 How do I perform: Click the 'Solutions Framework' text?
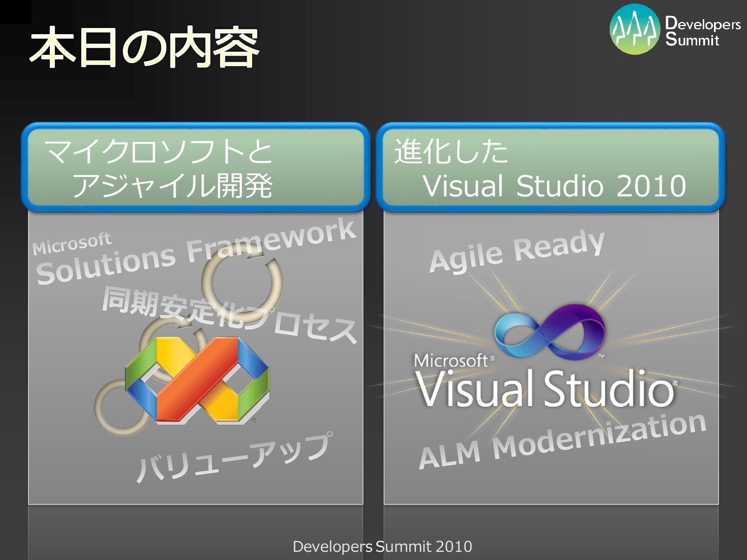coord(195,251)
